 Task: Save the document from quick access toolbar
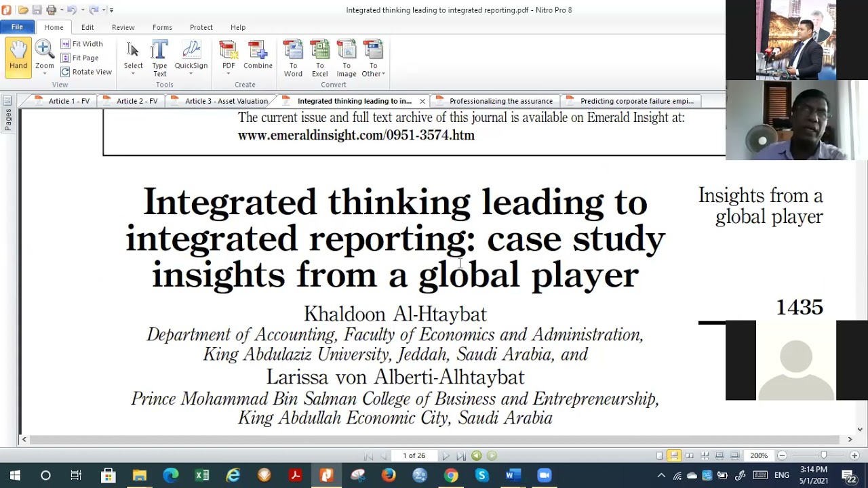[37, 10]
